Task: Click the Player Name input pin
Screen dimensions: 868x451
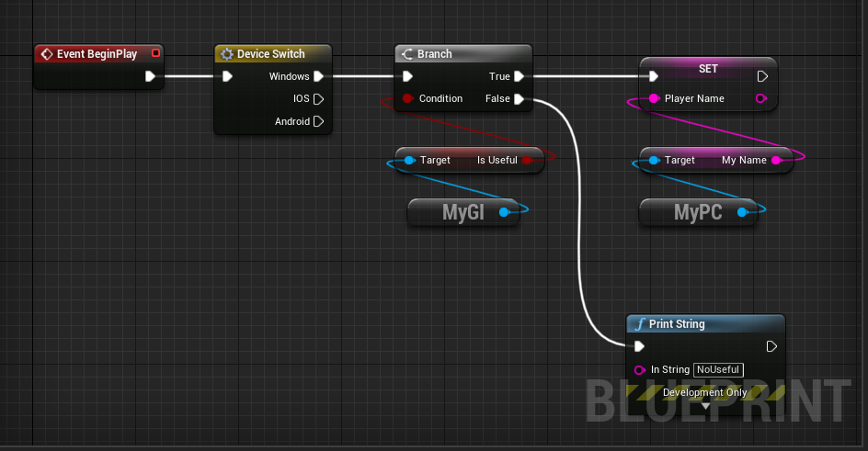Action: pos(654,98)
